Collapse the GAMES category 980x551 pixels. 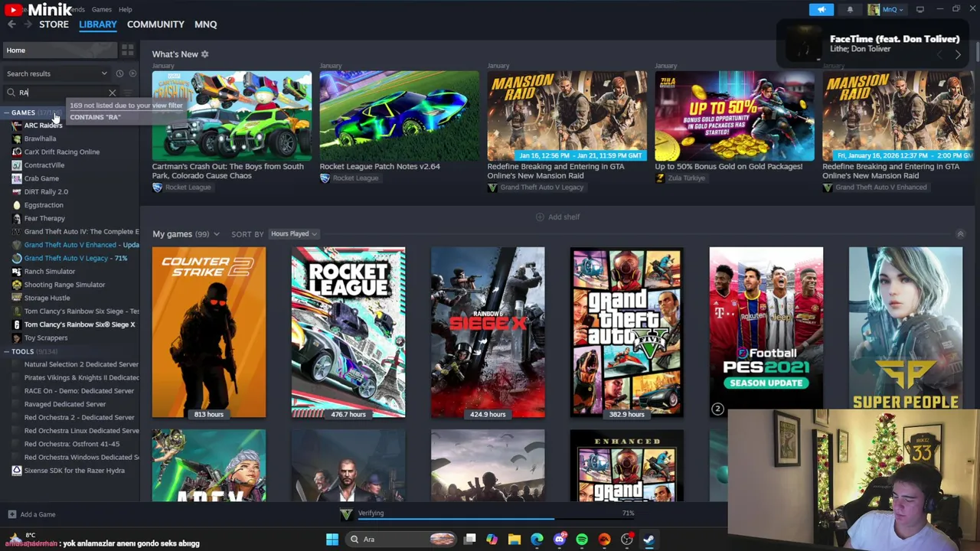(x=6, y=112)
